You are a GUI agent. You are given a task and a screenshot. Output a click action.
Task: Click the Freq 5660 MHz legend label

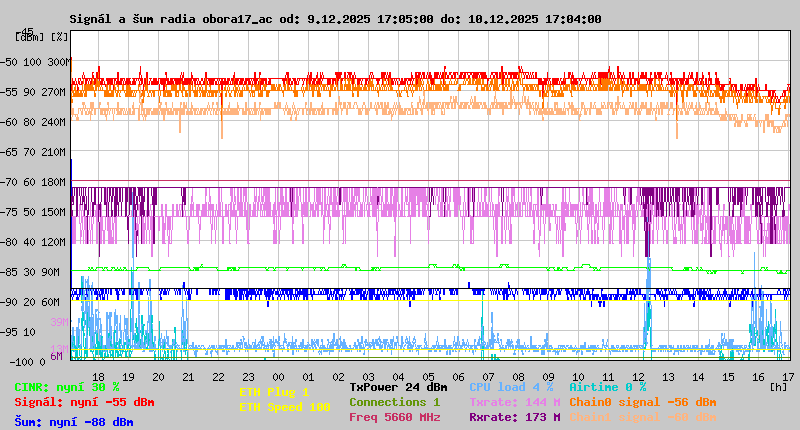[394, 417]
